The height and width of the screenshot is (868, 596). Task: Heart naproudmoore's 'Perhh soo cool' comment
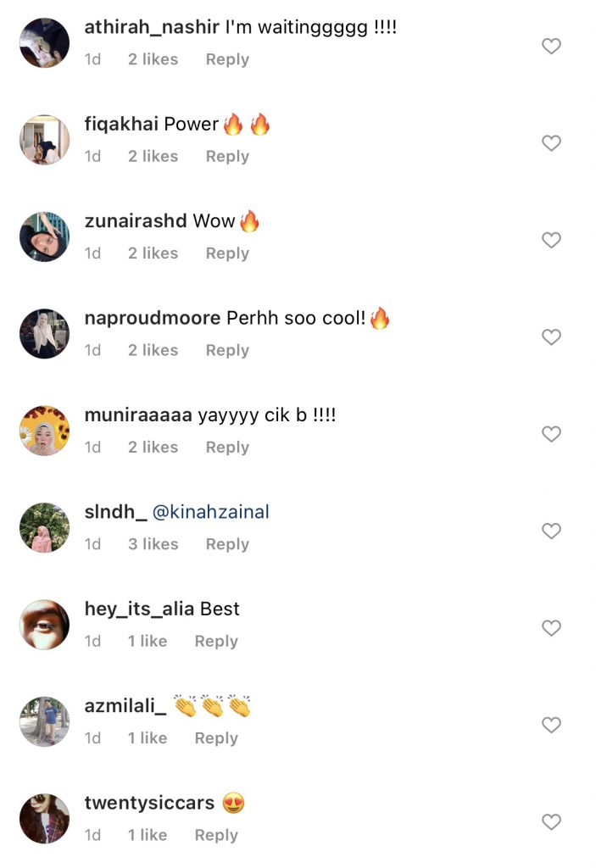click(x=551, y=337)
